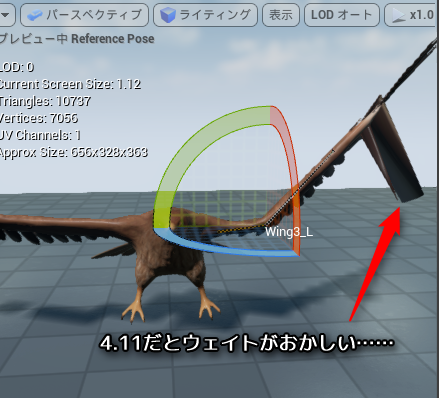Image resolution: width=439 pixels, height=398 pixels.
Task: Open the viewport options dropdown arrow
Action: click(5, 15)
